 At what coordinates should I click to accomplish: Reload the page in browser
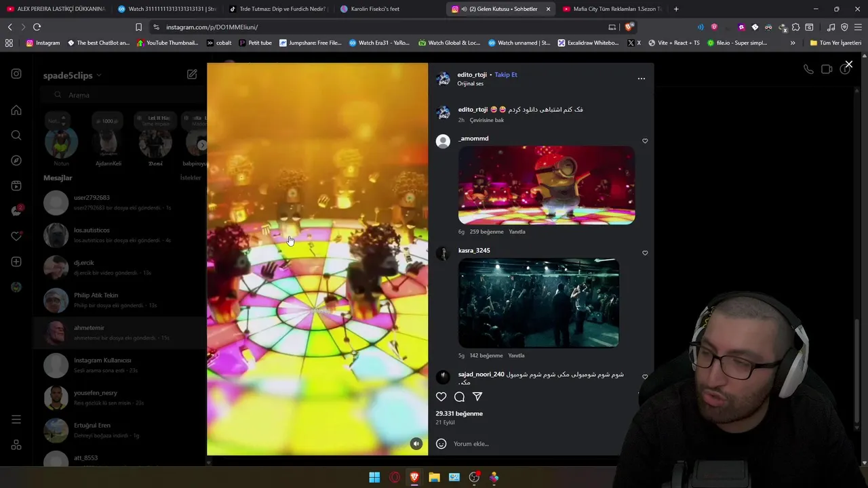(x=37, y=27)
